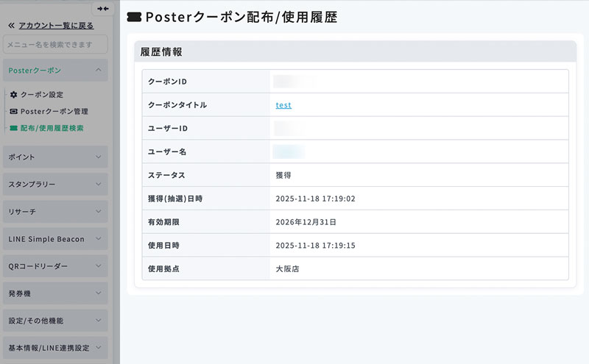This screenshot has width=589, height=364.
Task: Click the ticket icon beside Posterクーポン管理
Action: tap(13, 111)
